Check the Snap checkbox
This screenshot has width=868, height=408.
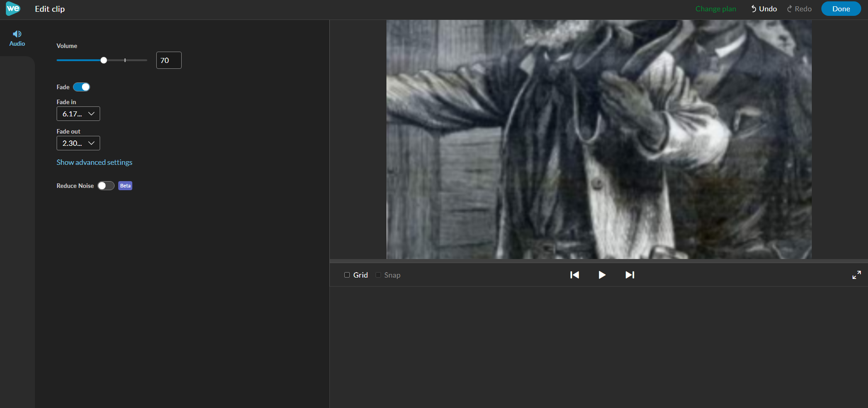[378, 275]
